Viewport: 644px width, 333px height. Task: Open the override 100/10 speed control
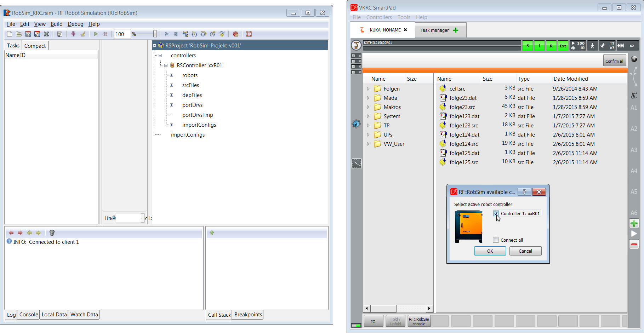click(578, 46)
